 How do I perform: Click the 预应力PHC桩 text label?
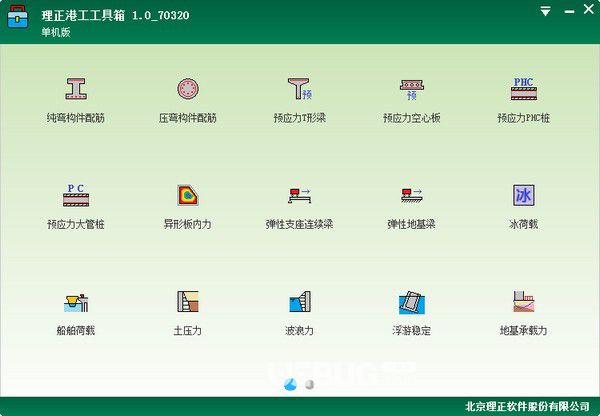pyautogui.click(x=524, y=118)
